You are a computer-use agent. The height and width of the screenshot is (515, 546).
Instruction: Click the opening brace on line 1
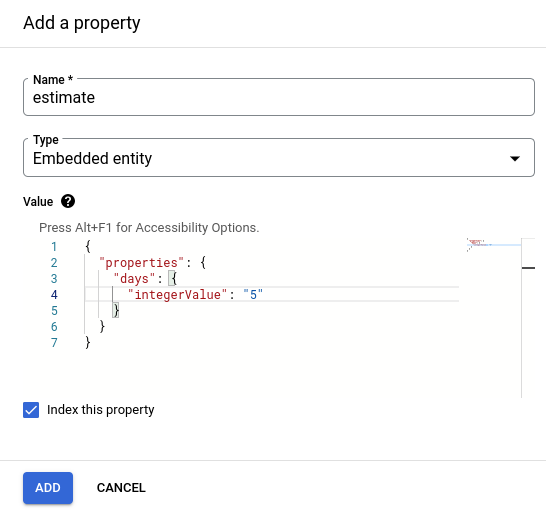[88, 246]
